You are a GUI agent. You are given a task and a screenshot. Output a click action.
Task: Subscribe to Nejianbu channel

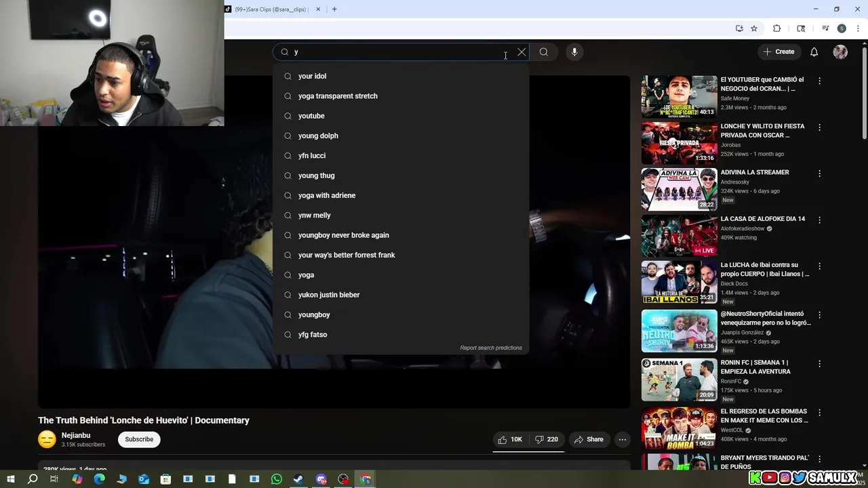(x=139, y=439)
